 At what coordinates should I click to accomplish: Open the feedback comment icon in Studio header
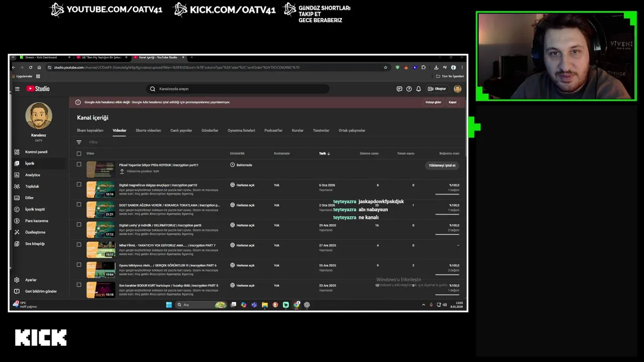[399, 89]
